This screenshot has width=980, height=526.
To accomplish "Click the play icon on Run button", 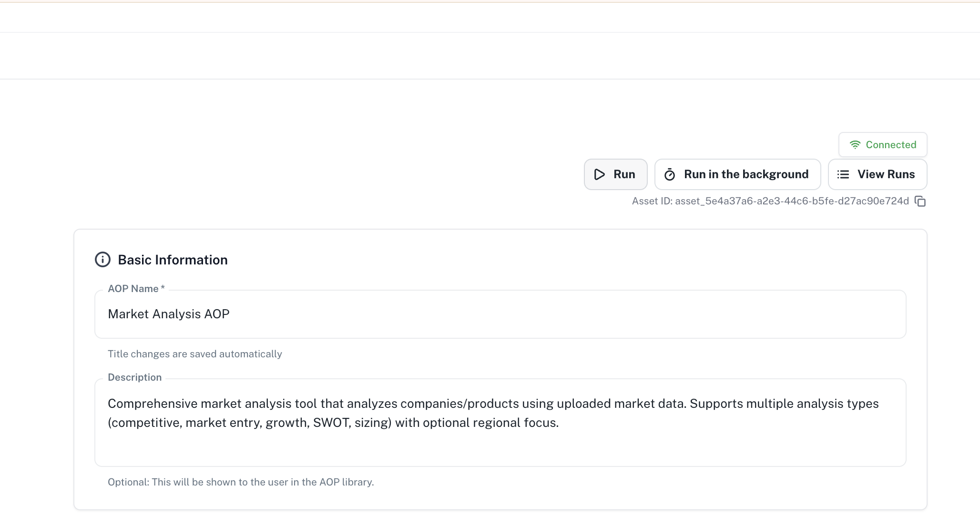I will click(x=600, y=174).
